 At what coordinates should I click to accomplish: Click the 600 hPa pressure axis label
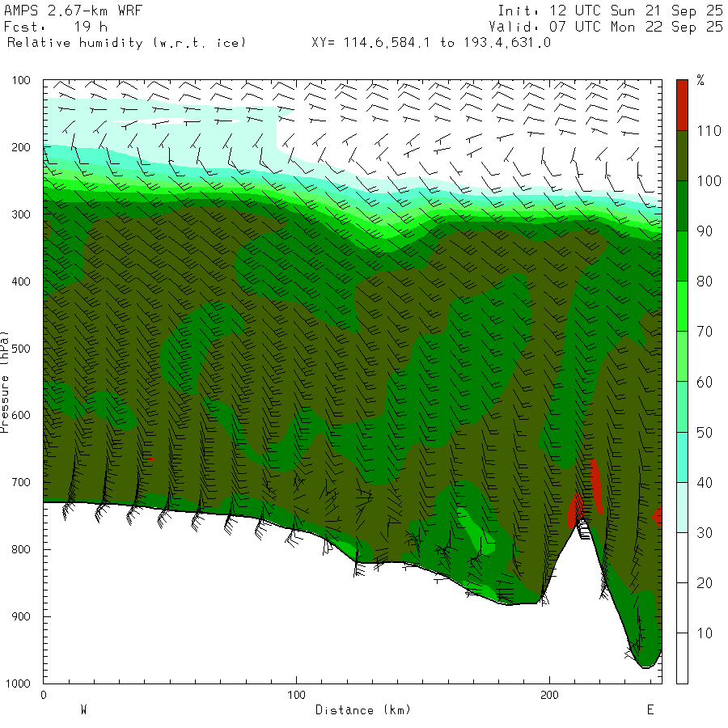point(21,416)
